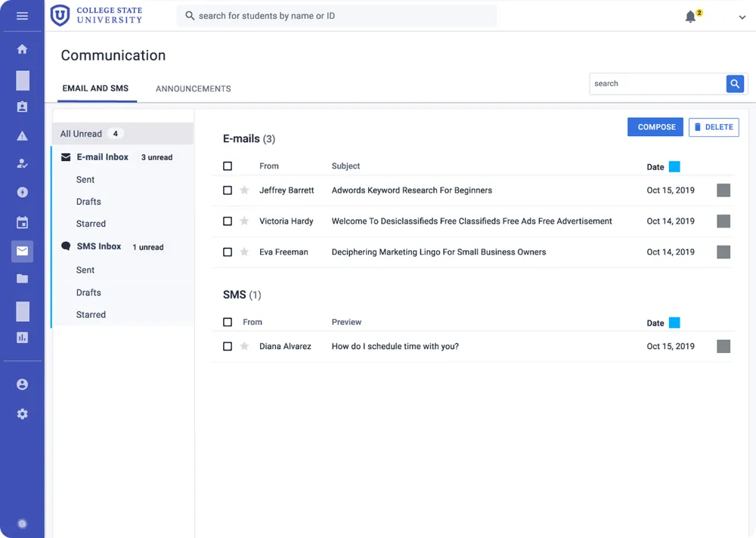
Task: Click the E-mail Inbox envelope icon
Action: 66,157
